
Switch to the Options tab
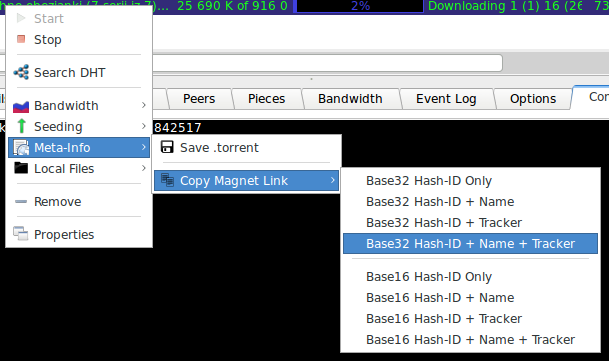point(533,99)
